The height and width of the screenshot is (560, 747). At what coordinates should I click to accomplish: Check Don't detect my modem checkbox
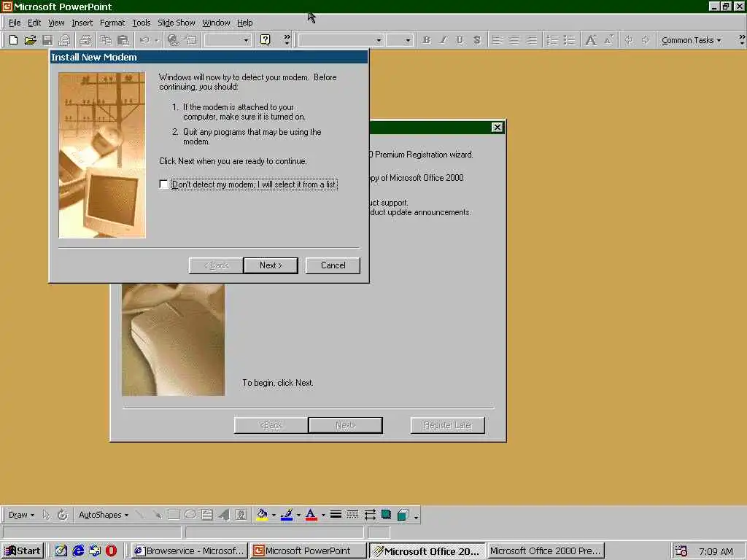[x=164, y=184]
